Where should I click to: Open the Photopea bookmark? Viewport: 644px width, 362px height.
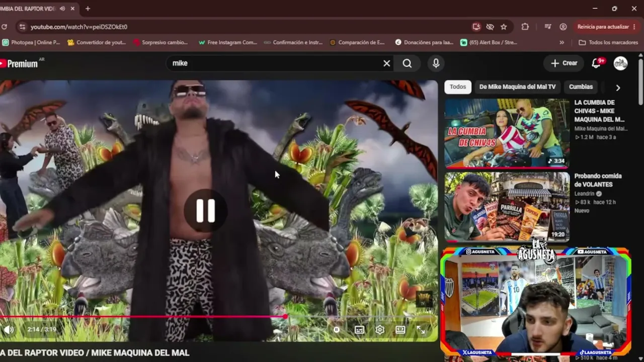[31, 43]
